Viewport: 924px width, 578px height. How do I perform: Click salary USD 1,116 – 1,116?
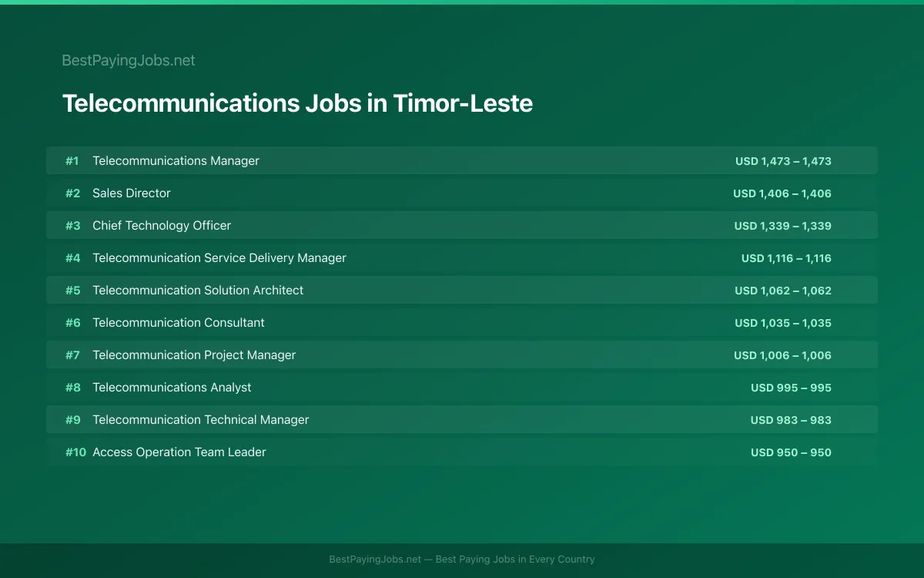(786, 258)
